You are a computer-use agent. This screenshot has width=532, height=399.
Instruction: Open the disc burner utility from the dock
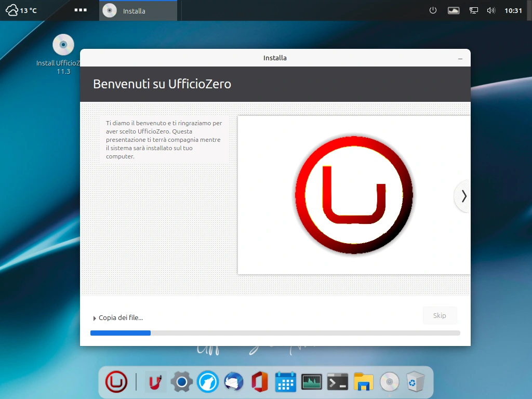(389, 381)
